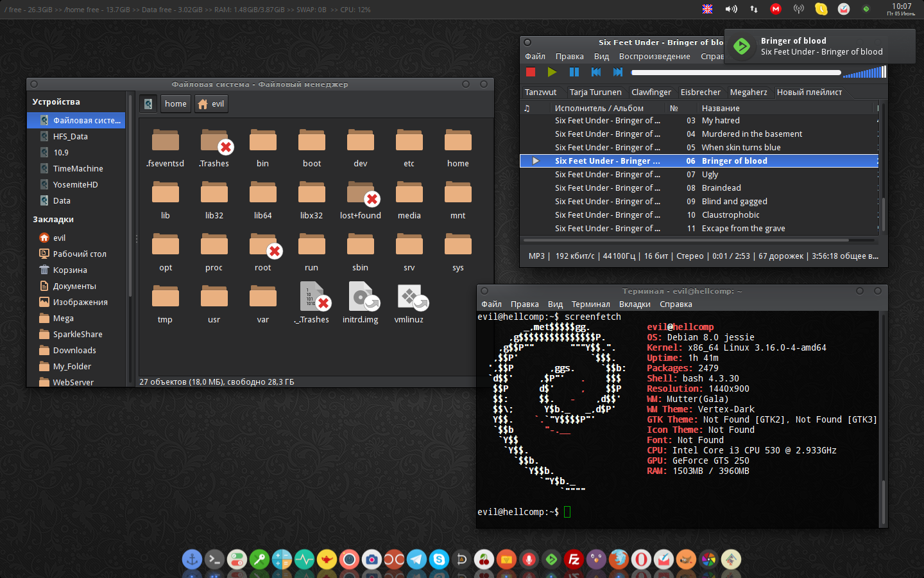The height and width of the screenshot is (578, 924).
Task: Select the lost+found folder icon
Action: tap(361, 193)
